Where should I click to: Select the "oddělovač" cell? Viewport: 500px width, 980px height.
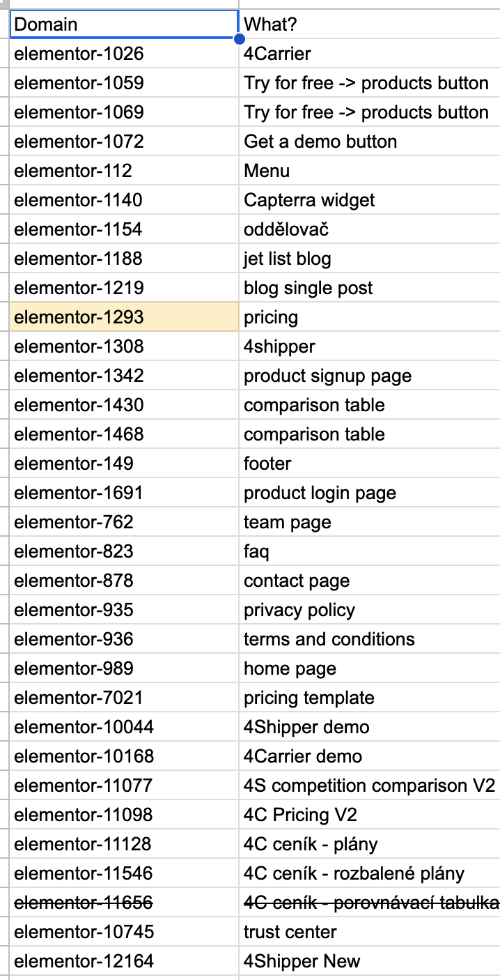click(x=369, y=229)
